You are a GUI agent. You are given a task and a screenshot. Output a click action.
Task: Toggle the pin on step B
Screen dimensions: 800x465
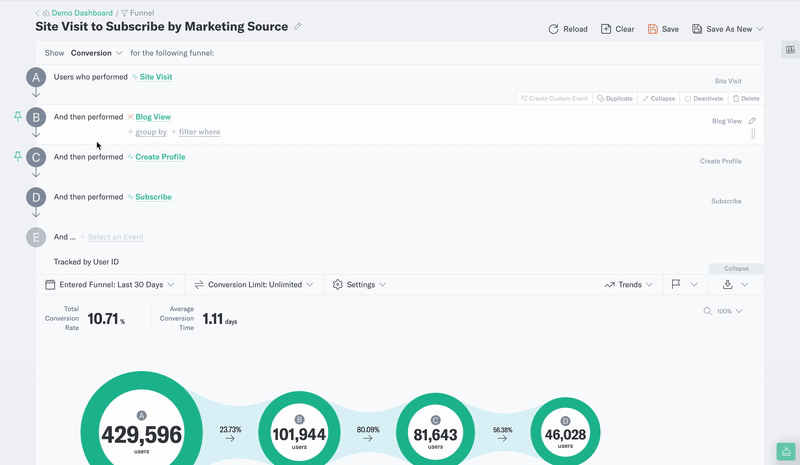17,116
